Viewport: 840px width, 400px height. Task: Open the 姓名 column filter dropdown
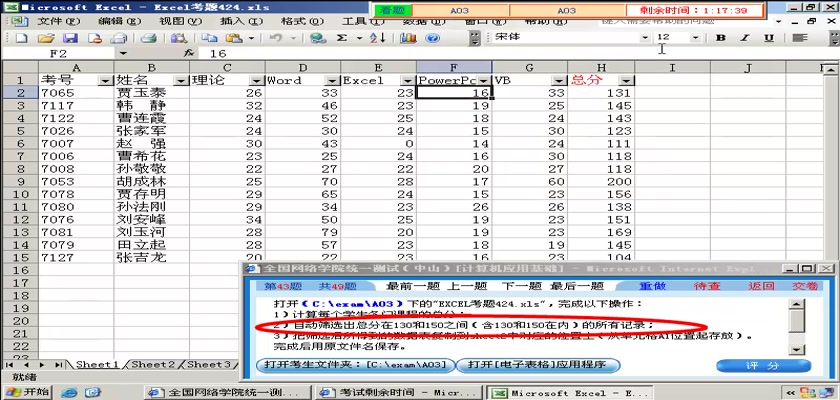pos(181,80)
